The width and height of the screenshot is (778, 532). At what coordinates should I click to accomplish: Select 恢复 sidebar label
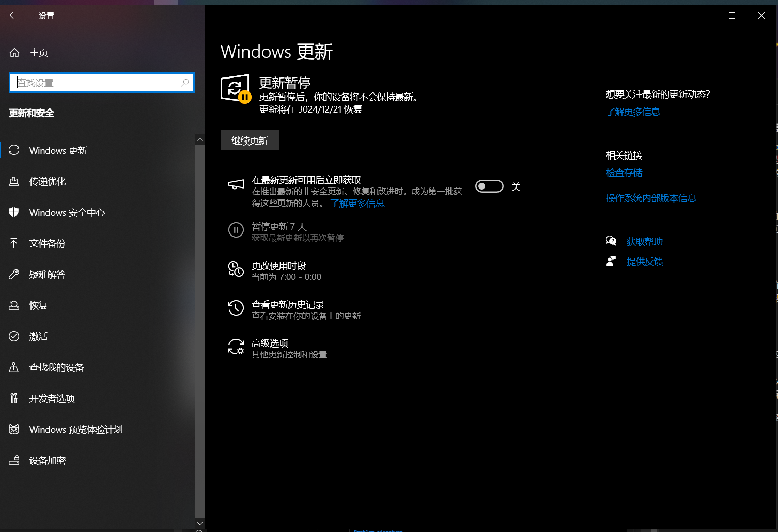39,306
